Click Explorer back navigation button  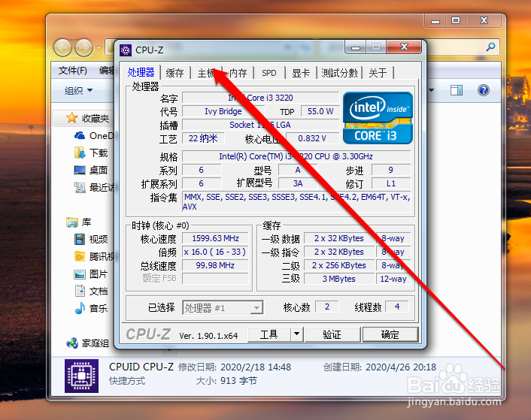point(62,47)
